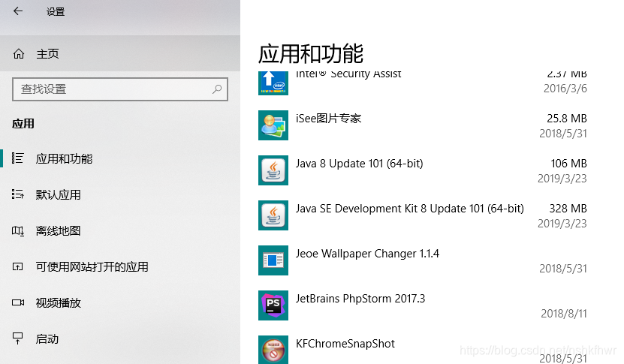
Task: Select Java 8 Update 101 (64-bit) entry
Action: pos(359,164)
